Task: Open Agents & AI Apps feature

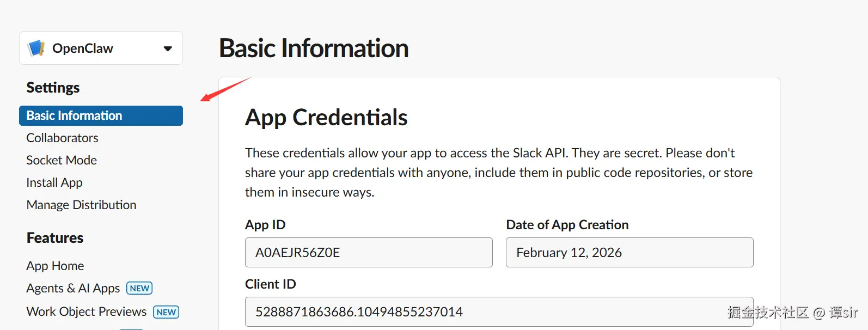Action: point(73,288)
